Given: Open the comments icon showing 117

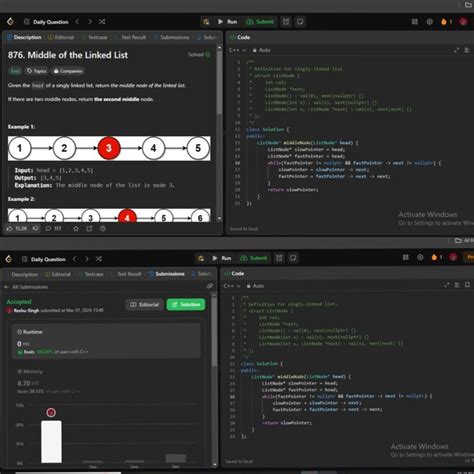Looking at the screenshot, I should pyautogui.click(x=53, y=228).
